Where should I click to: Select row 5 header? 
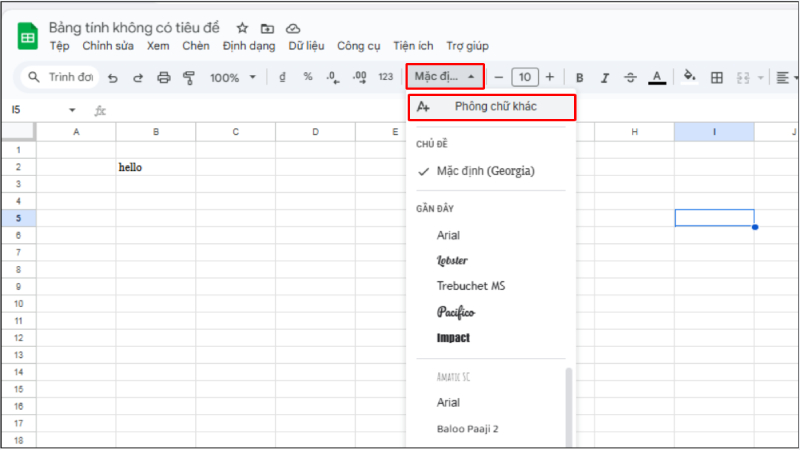coord(18,218)
